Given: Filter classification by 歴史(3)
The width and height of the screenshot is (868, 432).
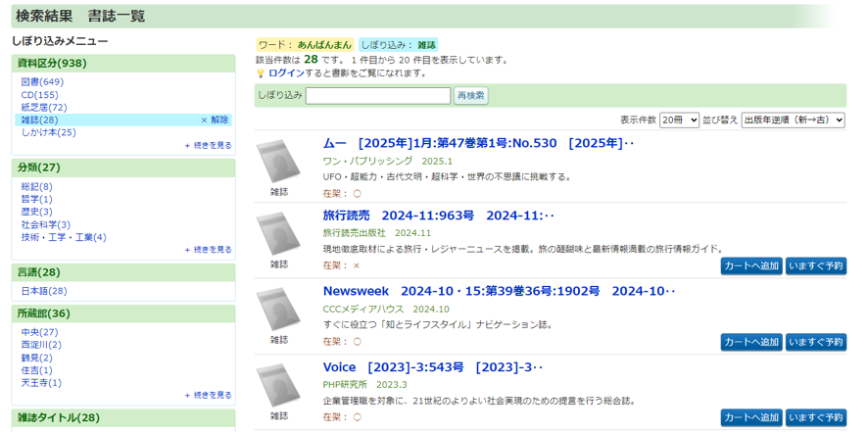Looking at the screenshot, I should (37, 212).
